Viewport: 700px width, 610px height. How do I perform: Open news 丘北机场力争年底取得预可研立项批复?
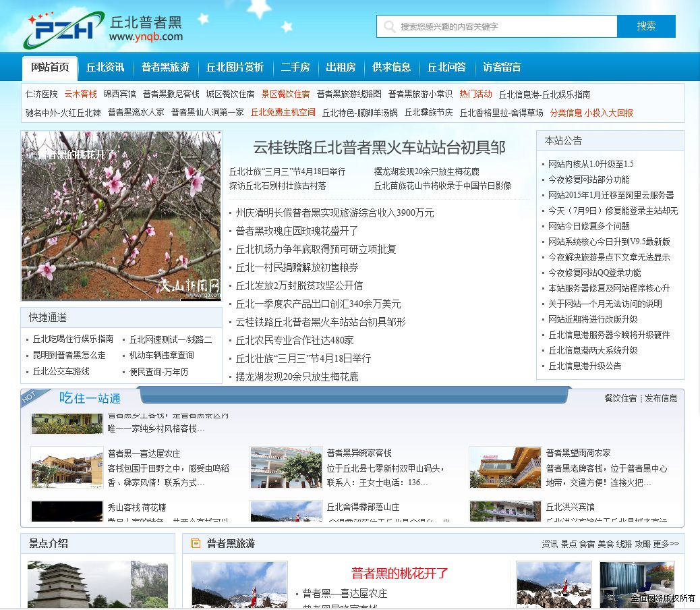pyautogui.click(x=316, y=250)
